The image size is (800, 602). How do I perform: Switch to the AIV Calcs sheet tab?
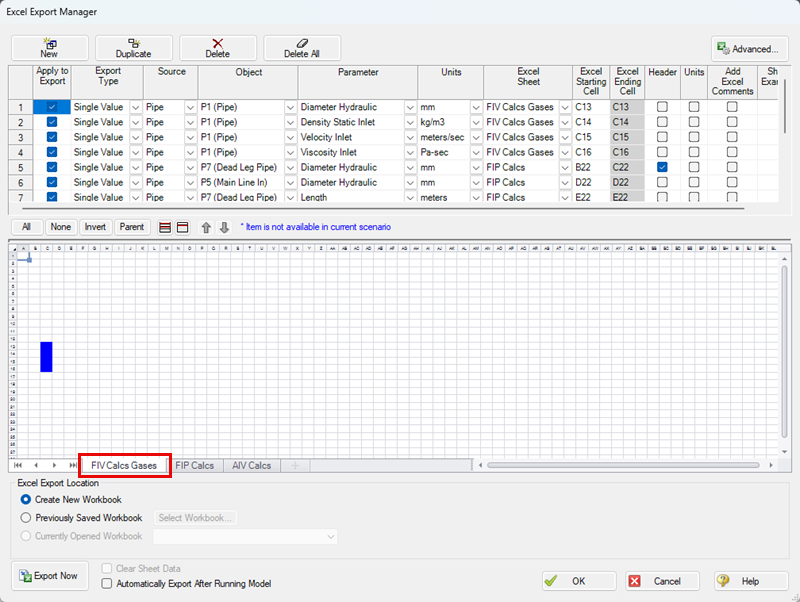click(251, 466)
